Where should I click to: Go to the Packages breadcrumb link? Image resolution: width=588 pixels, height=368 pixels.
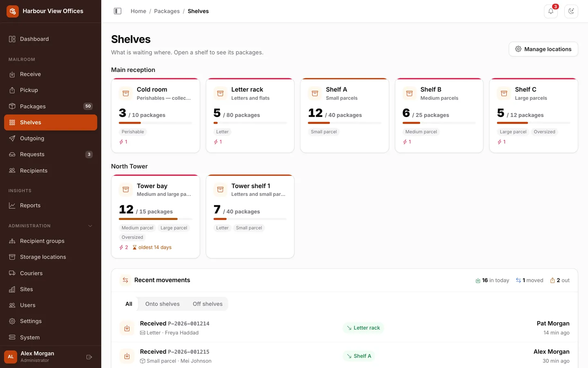pos(167,11)
